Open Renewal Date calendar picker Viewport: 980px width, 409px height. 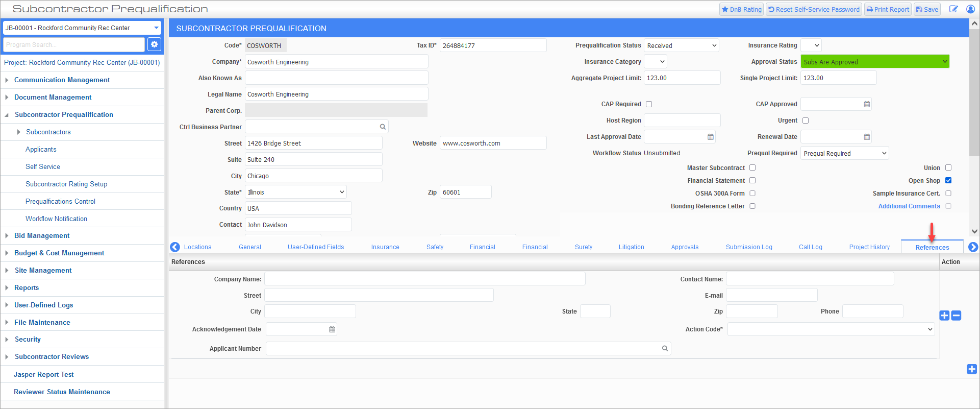pyautogui.click(x=867, y=137)
